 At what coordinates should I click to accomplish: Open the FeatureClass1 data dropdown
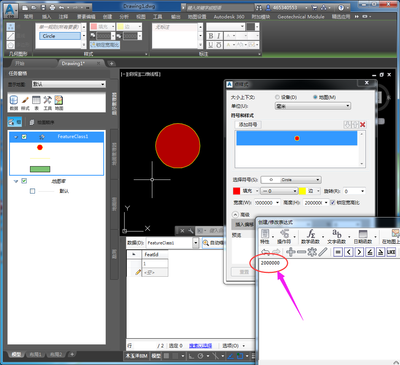[x=196, y=243]
